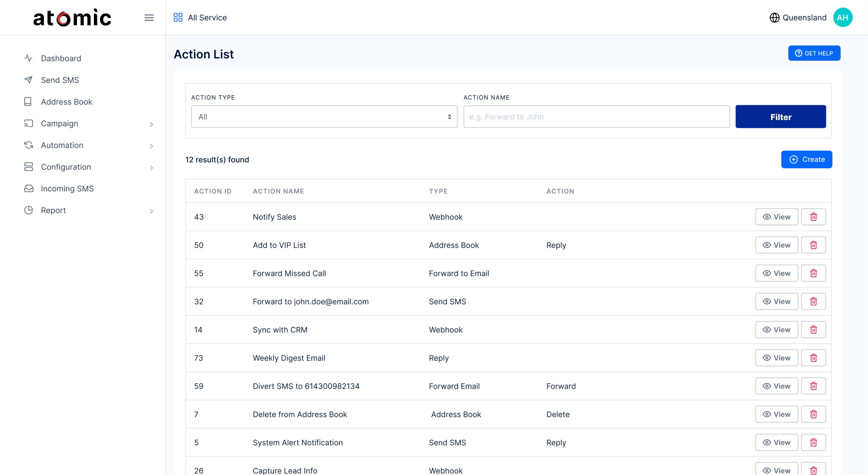View the Forward Missed Call action
This screenshot has width=868, height=475.
click(776, 273)
